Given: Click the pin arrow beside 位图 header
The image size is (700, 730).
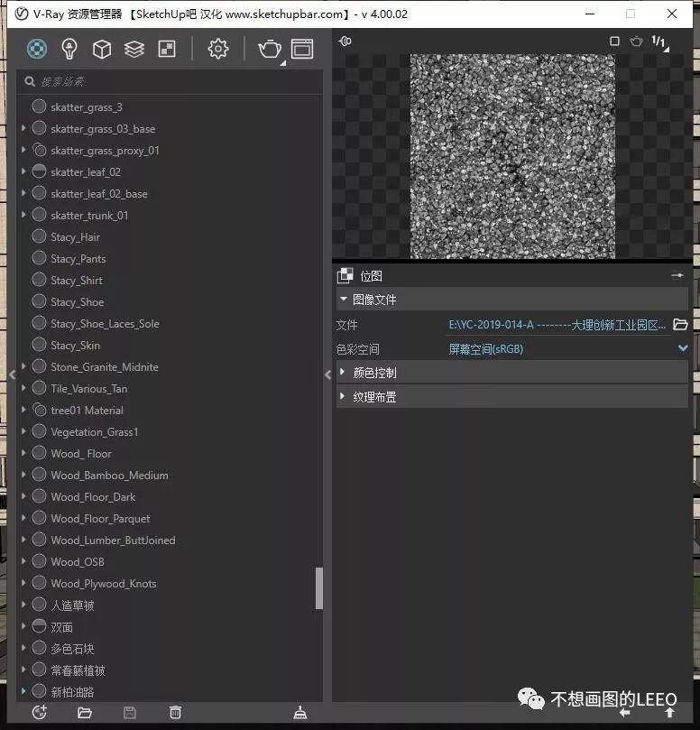Looking at the screenshot, I should point(677,275).
